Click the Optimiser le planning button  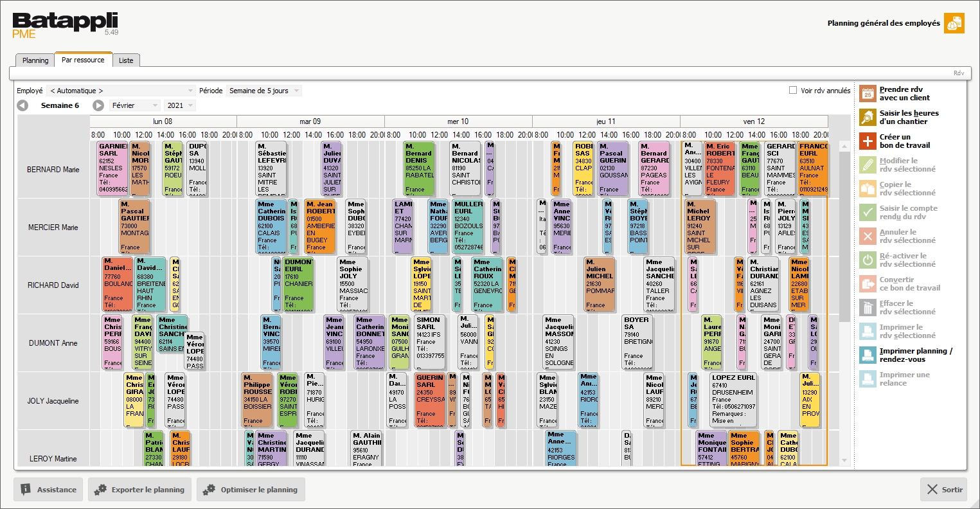coord(251,489)
